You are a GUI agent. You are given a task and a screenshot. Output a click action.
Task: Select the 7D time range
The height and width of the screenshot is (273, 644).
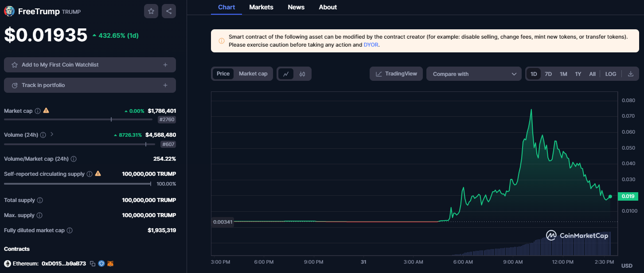coord(548,74)
